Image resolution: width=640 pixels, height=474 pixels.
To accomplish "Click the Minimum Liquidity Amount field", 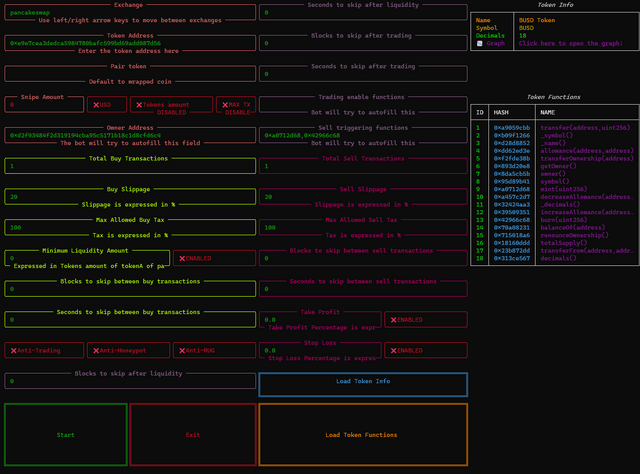I will point(87,258).
